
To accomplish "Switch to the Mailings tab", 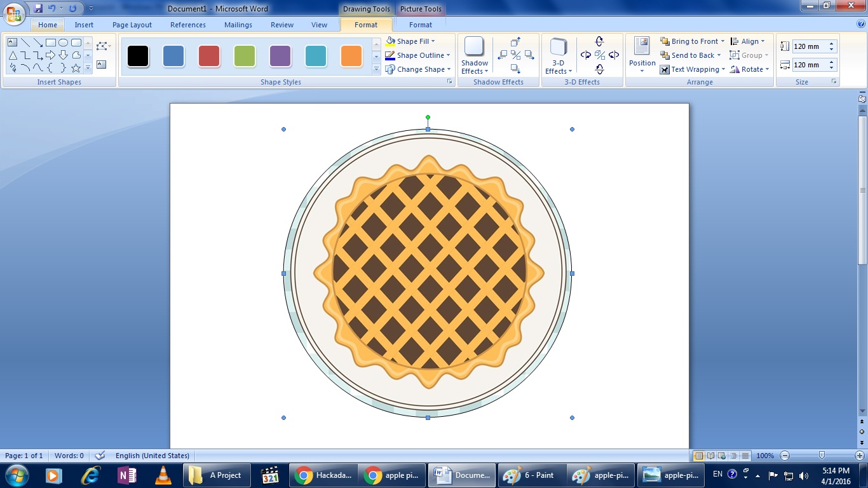I will 238,25.
